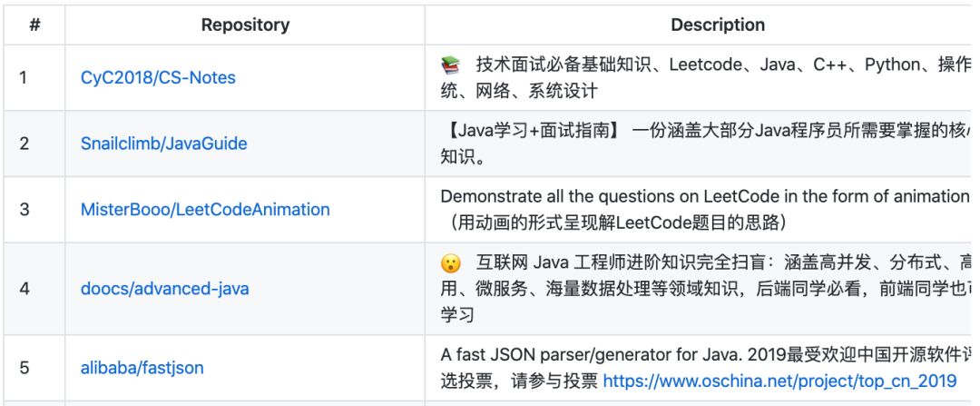The width and height of the screenshot is (980, 406).
Task: Click the JavaGuide description starting with 【Java学习+面试指南】
Action: coord(706,144)
